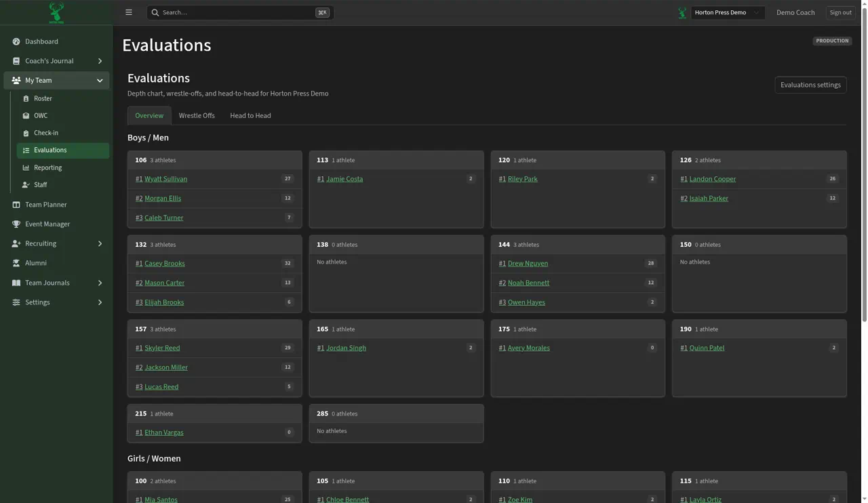This screenshot has width=868, height=503.
Task: Click the Roster clipboard icon
Action: [26, 99]
